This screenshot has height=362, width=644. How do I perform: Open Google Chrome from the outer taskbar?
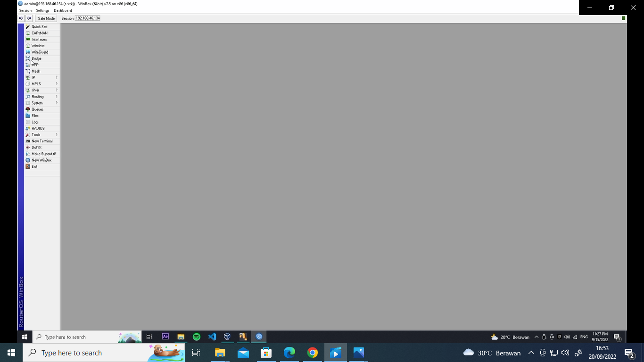click(x=312, y=353)
